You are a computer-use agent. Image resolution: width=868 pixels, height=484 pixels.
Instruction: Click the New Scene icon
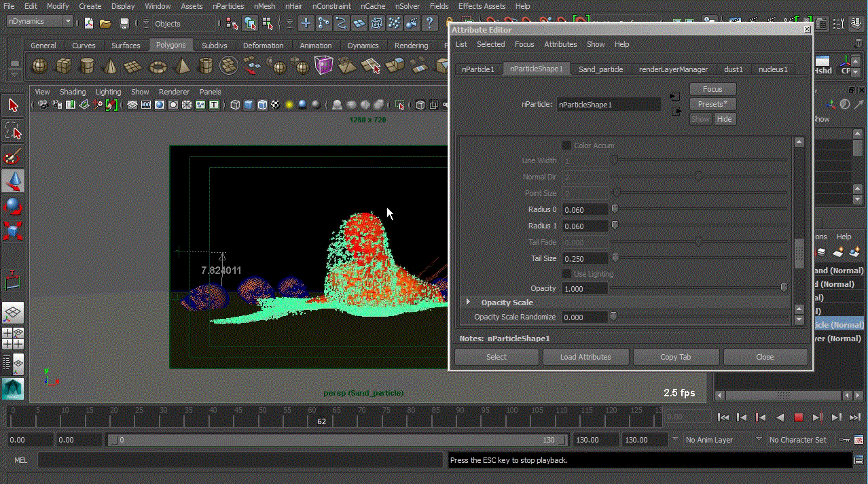(88, 23)
